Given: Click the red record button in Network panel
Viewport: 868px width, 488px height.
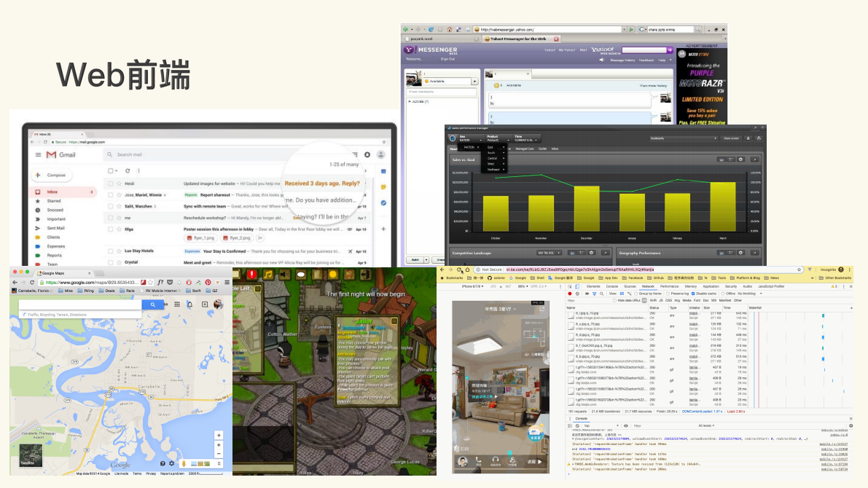Looking at the screenshot, I should (570, 294).
